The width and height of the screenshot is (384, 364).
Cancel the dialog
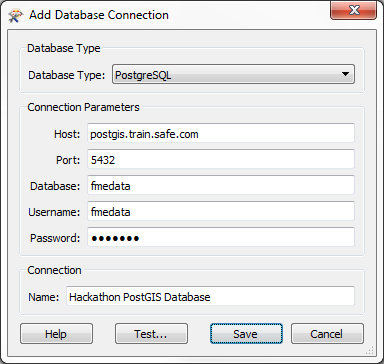(x=327, y=333)
